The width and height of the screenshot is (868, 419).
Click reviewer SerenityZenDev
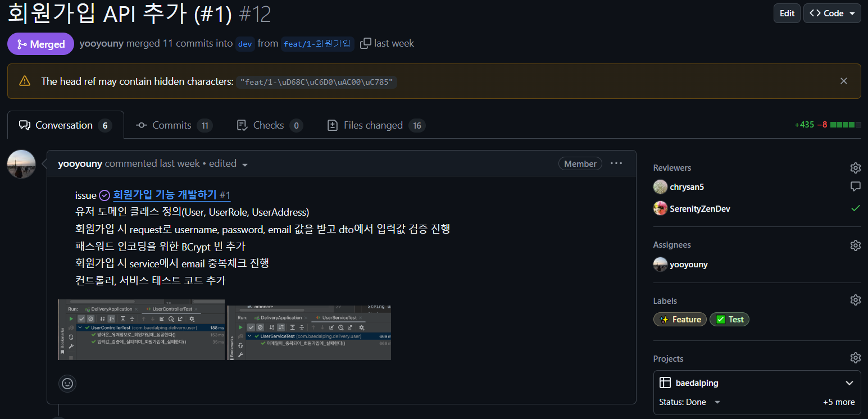click(x=699, y=208)
